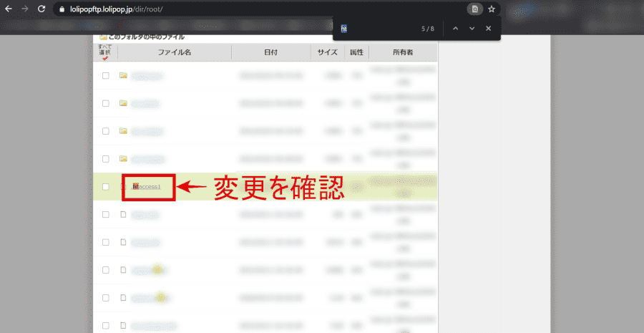This screenshot has width=644, height=333.
Task: Click the 属性 column header
Action: [356, 53]
